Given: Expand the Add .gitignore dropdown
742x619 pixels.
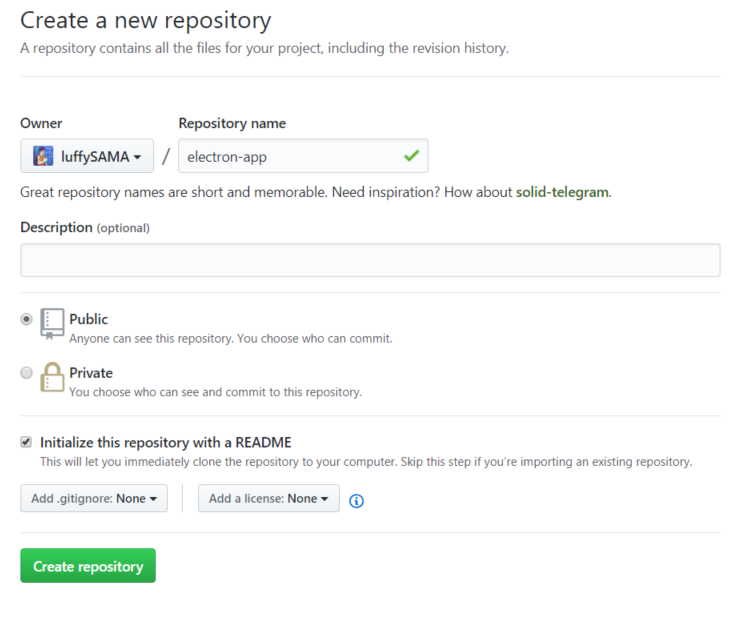Looking at the screenshot, I should tap(94, 498).
